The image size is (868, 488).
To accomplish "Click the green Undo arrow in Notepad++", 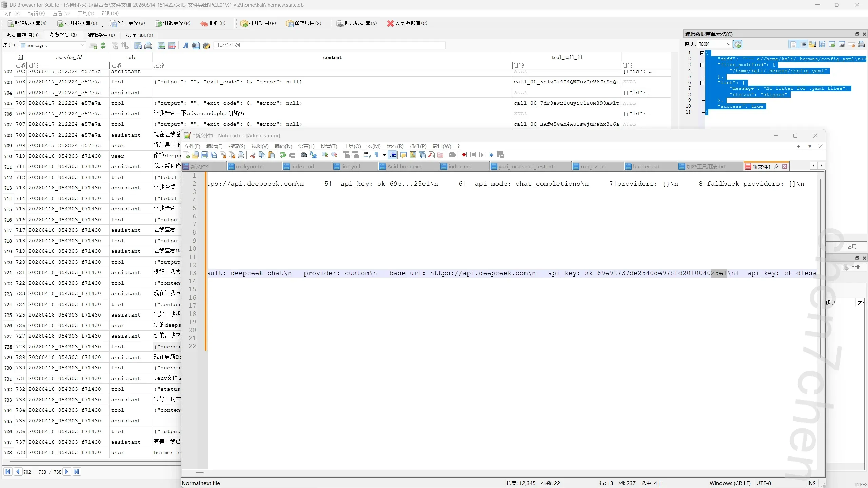I will coord(283,155).
